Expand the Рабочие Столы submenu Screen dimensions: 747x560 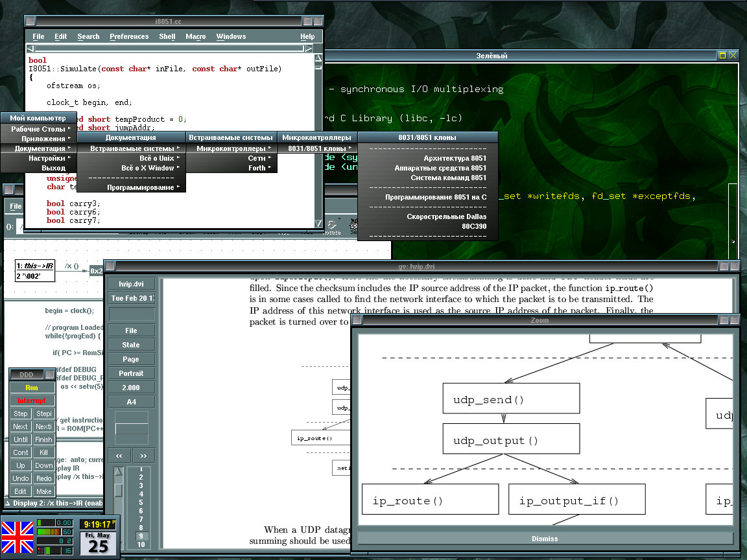[39, 129]
